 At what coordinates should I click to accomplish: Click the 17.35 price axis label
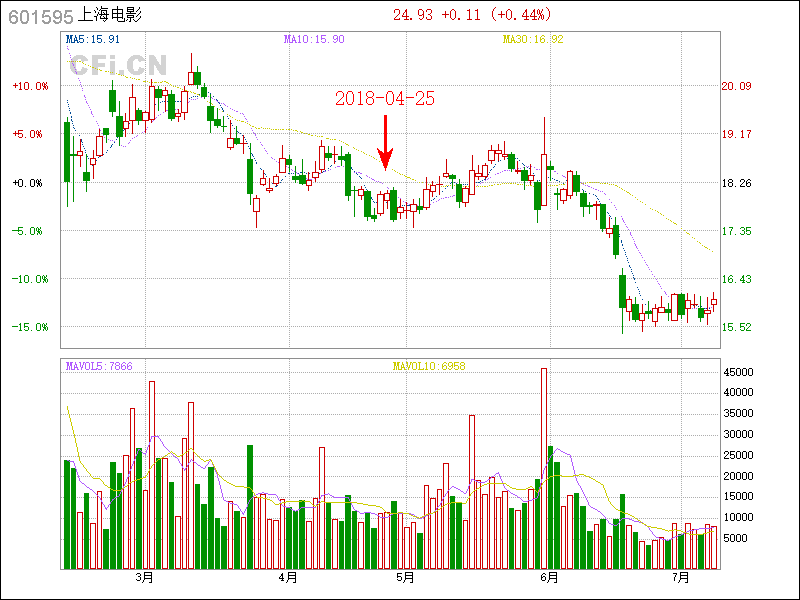736,231
